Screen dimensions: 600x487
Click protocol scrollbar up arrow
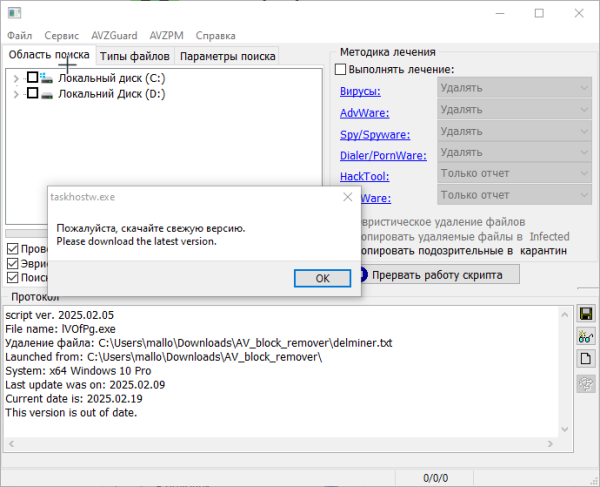(565, 314)
